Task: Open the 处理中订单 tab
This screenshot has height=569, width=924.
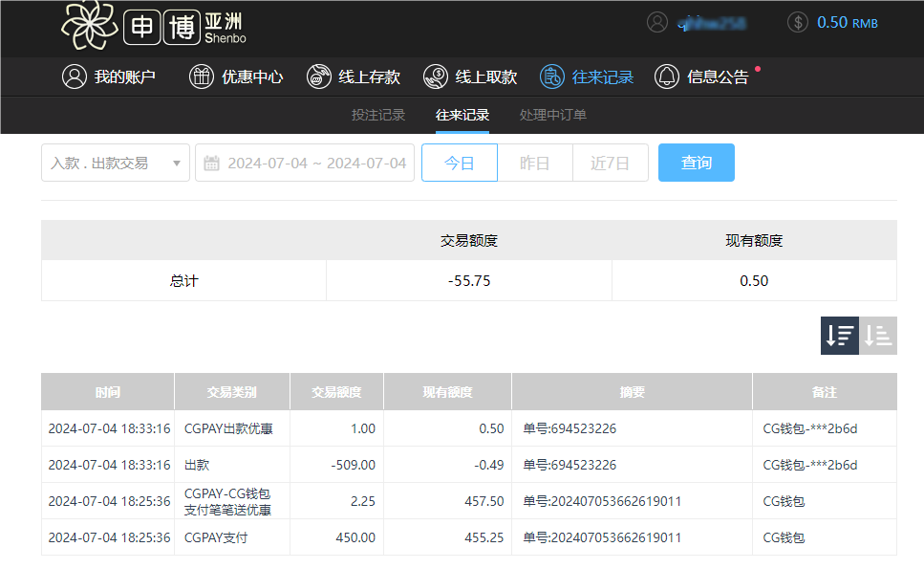Action: [553, 115]
